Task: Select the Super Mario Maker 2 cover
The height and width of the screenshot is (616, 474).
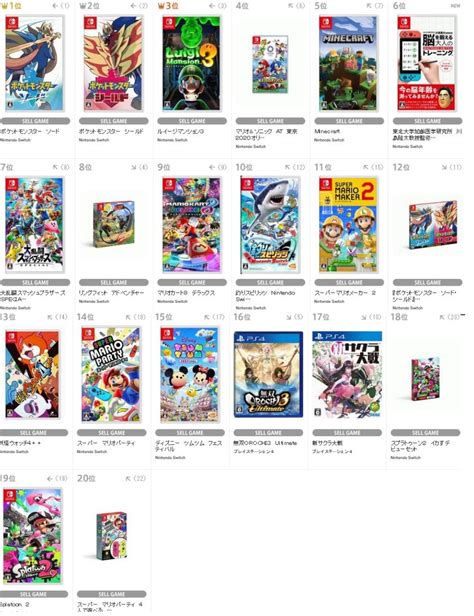Action: 349,225
